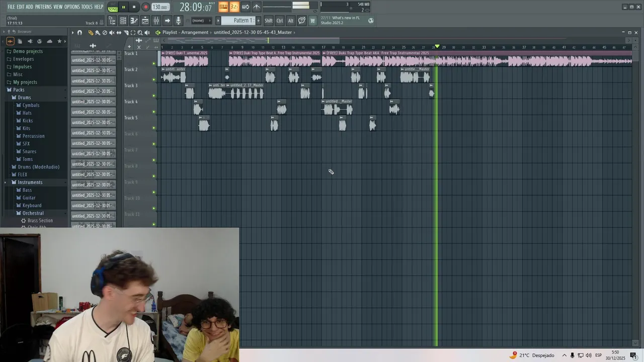Select the Paint brush tool in playlist toolbar

(98, 33)
